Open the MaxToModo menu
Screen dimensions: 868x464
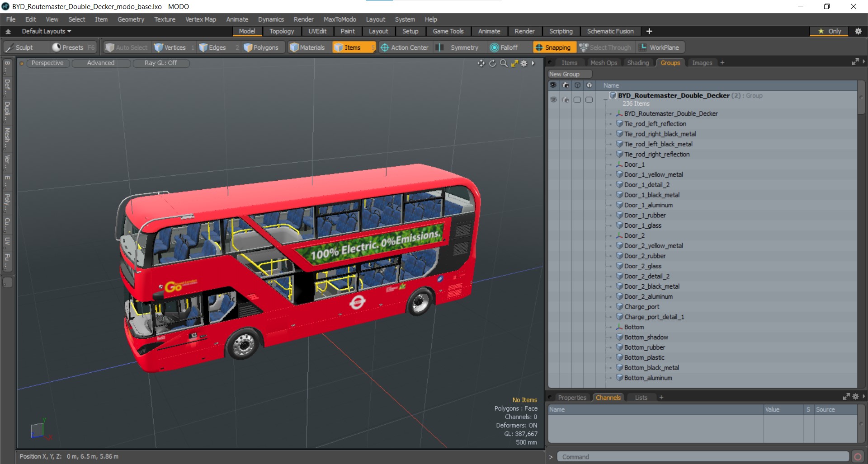pos(340,19)
